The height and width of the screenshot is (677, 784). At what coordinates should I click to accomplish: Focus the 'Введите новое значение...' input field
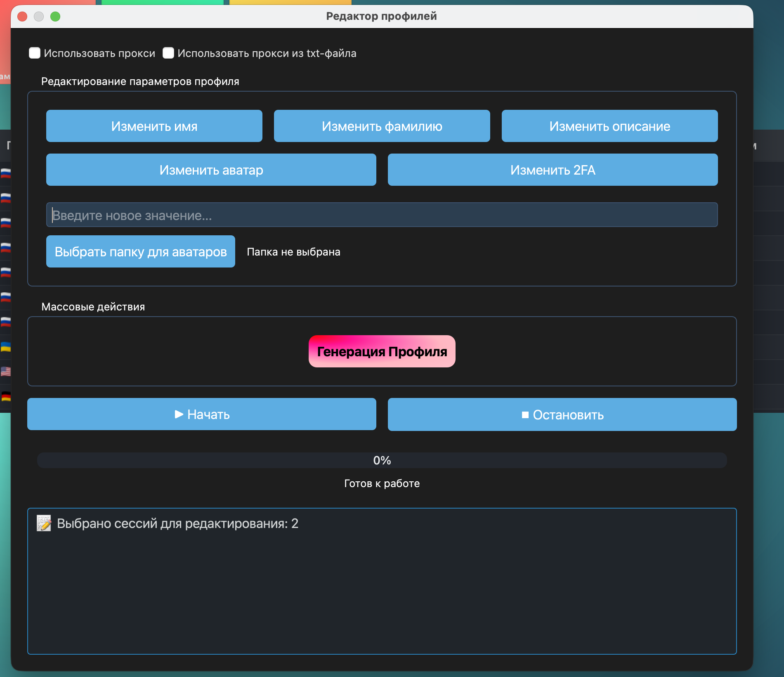(x=382, y=215)
